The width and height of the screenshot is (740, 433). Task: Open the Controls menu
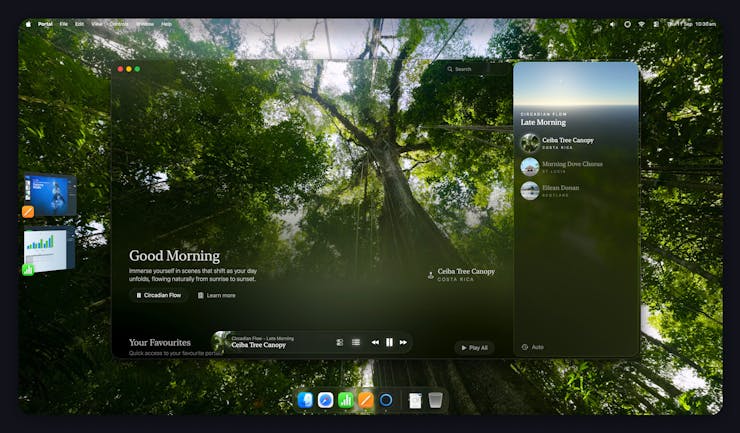119,23
